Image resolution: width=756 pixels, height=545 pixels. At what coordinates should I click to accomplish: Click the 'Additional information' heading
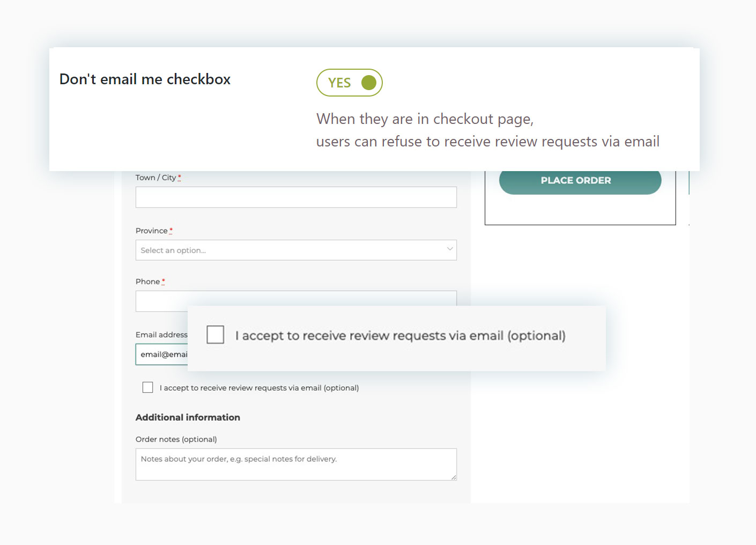click(188, 417)
